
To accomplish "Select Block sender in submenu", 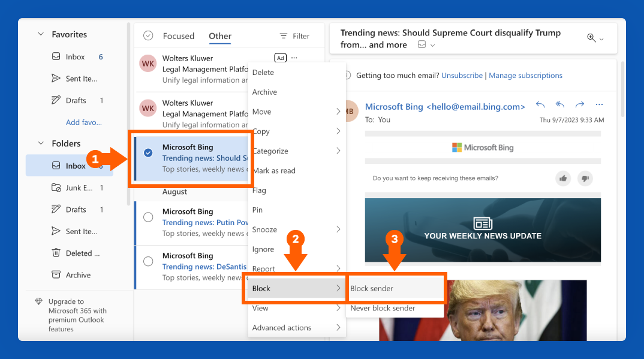I will pyautogui.click(x=395, y=288).
